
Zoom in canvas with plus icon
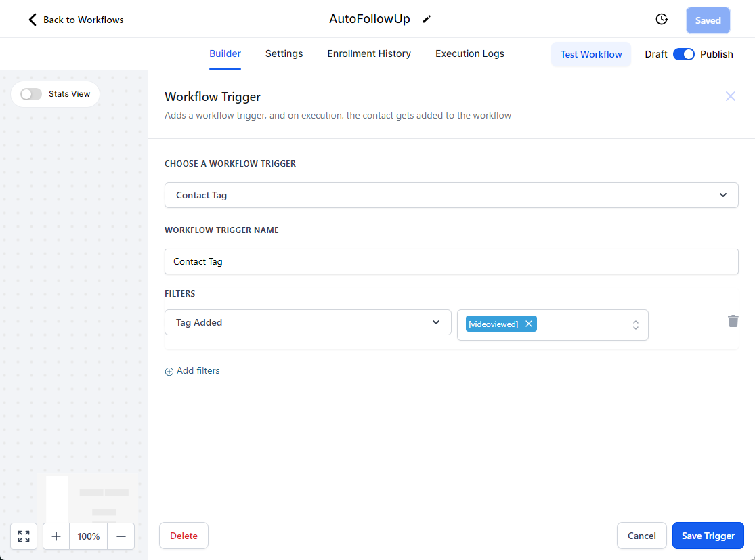56,536
